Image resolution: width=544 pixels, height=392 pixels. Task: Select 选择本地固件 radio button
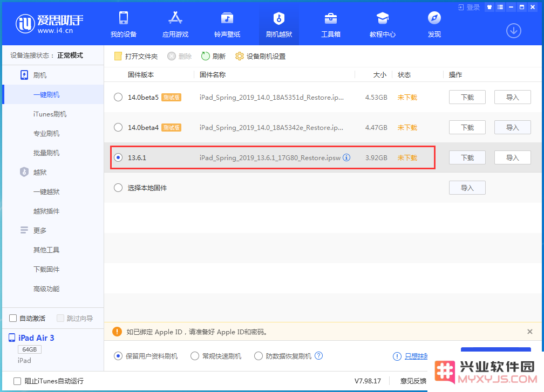click(x=118, y=188)
